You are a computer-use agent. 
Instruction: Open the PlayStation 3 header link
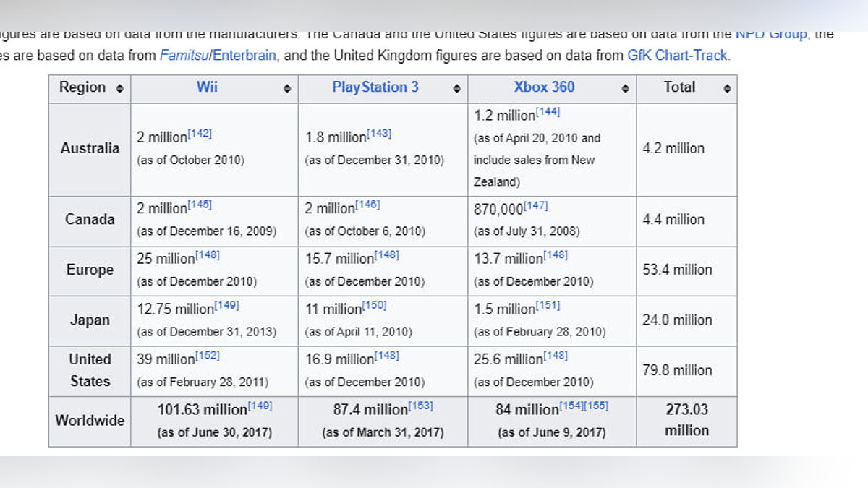coord(375,87)
